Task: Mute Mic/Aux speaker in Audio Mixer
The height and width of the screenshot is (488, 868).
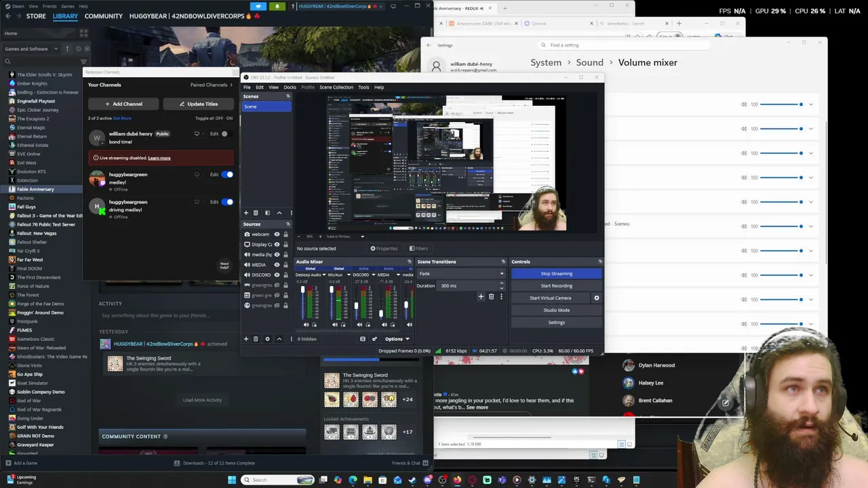Action: pyautogui.click(x=334, y=325)
